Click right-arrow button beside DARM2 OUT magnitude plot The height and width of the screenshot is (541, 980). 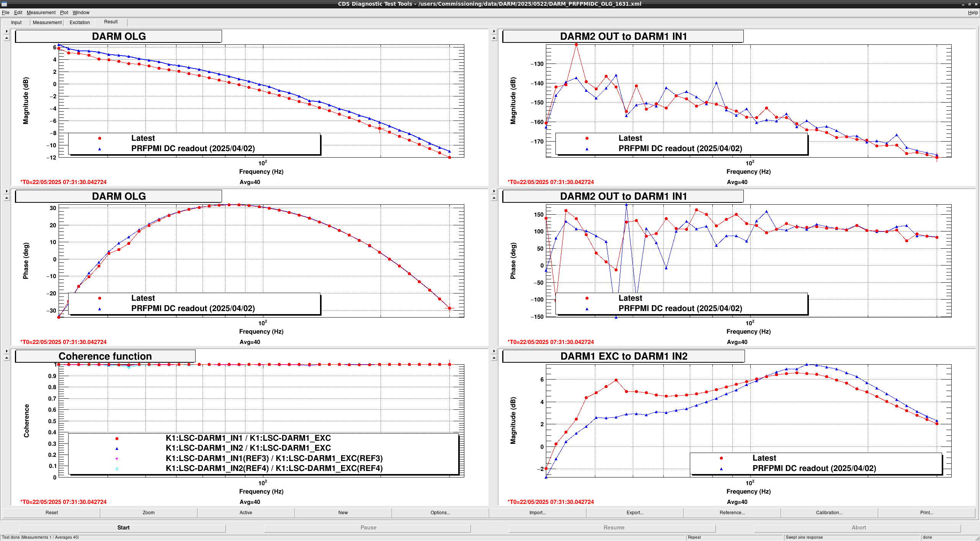click(494, 31)
